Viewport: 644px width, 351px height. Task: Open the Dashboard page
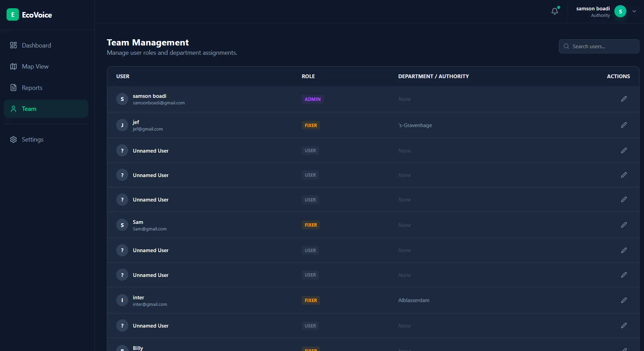(36, 45)
